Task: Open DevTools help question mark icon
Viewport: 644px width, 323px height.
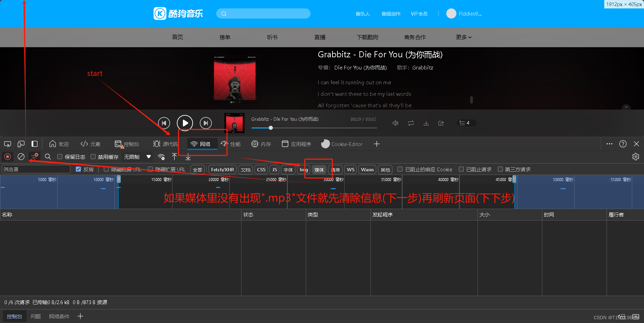Action: click(x=623, y=144)
